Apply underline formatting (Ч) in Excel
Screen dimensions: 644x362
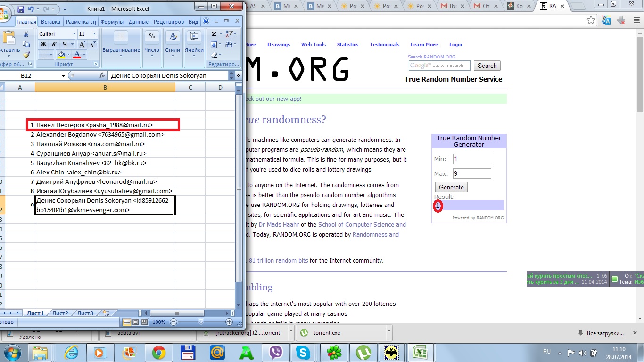point(65,44)
